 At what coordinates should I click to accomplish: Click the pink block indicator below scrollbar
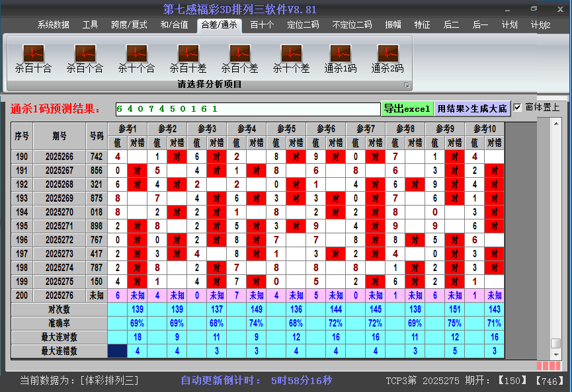[548, 366]
